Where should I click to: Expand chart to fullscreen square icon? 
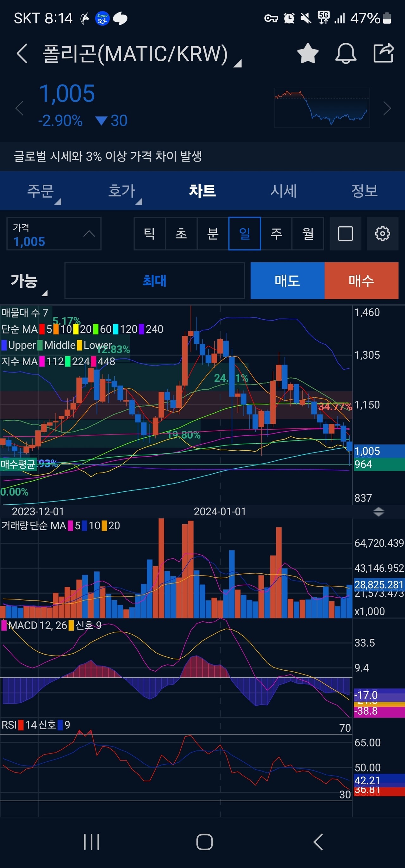coord(345,233)
